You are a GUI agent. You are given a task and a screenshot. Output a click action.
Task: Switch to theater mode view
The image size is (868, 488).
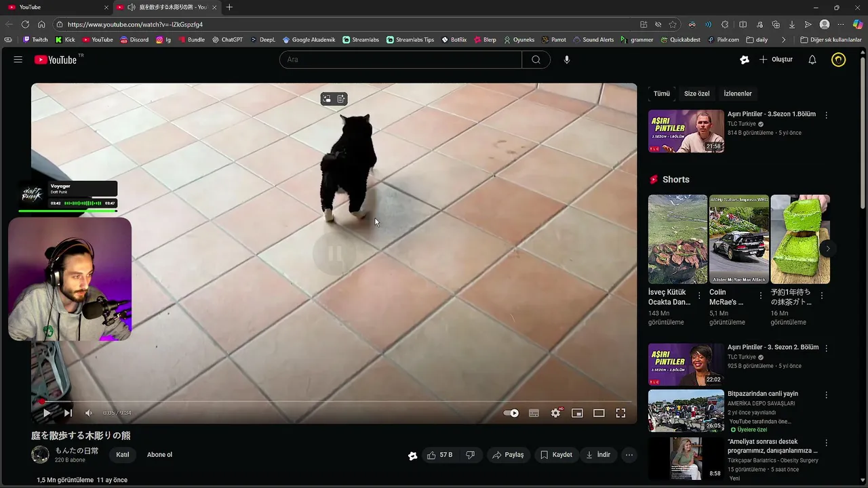click(599, 413)
